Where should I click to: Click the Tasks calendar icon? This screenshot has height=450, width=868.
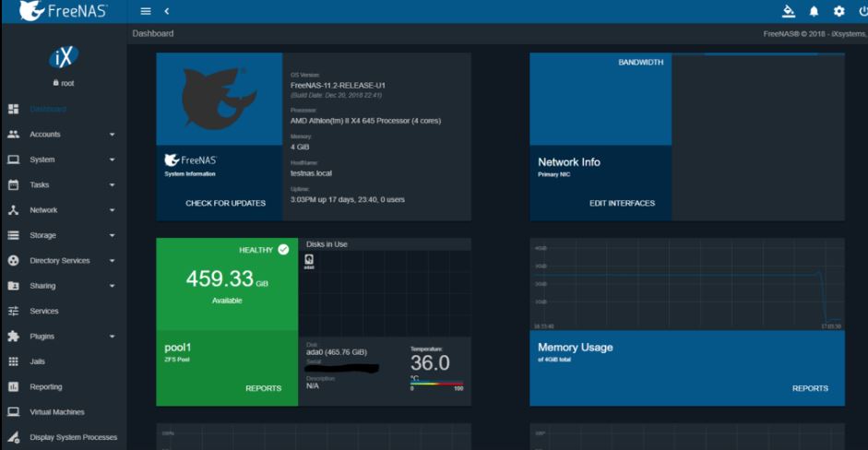[x=13, y=184]
